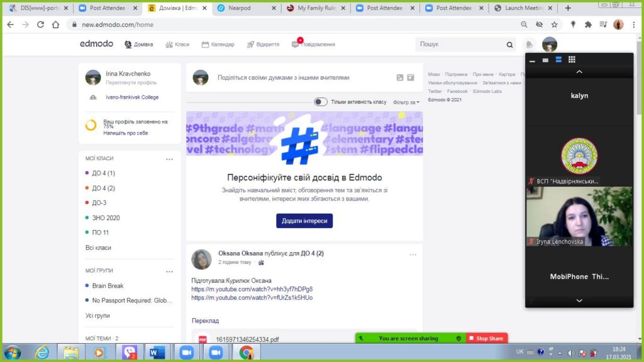Open the post options three-dots menu

click(x=413, y=255)
